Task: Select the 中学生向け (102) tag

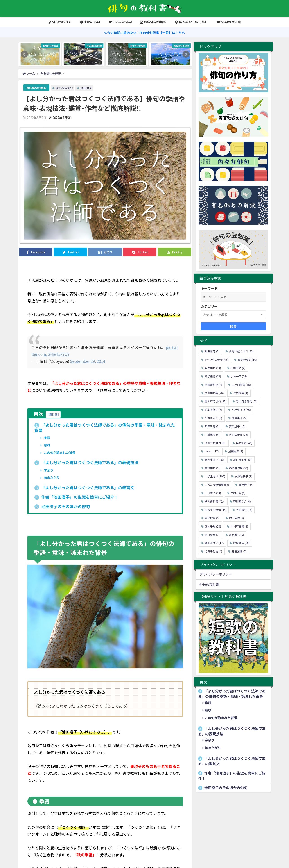Action: 213,476
